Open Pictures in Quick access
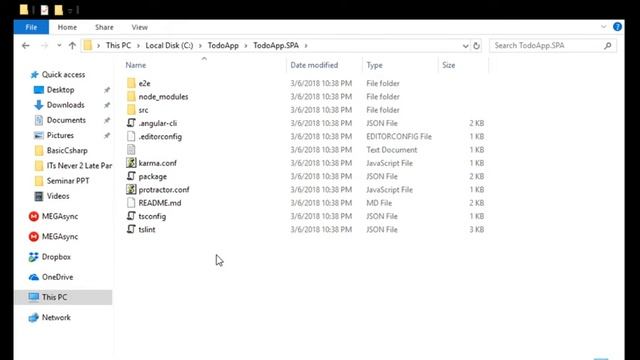Viewport: 640px width, 360px height. [x=60, y=135]
